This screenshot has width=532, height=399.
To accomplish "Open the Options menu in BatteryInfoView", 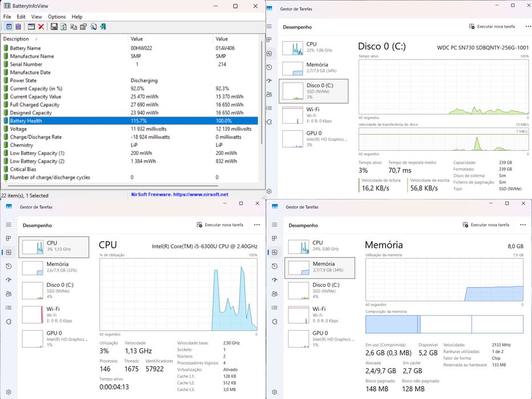I will [x=56, y=17].
